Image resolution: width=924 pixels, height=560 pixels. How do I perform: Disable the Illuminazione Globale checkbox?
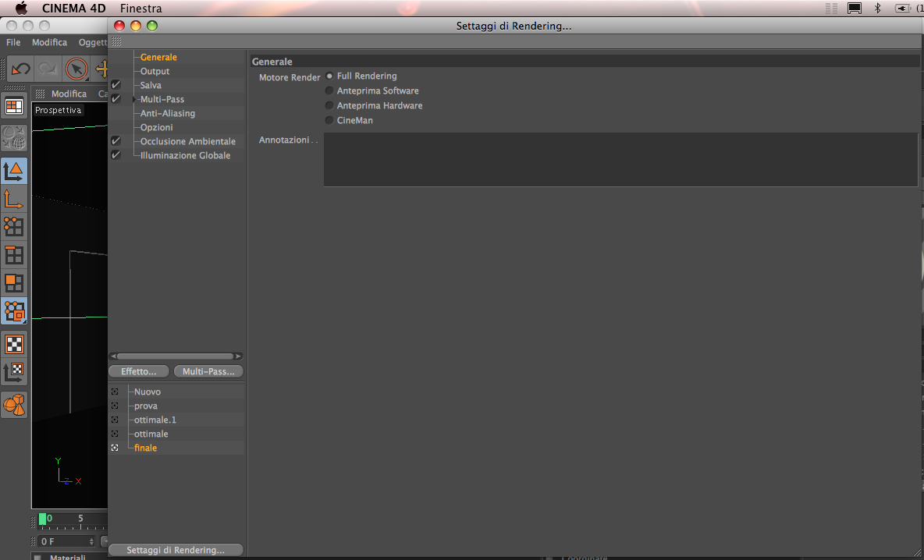[x=116, y=155]
